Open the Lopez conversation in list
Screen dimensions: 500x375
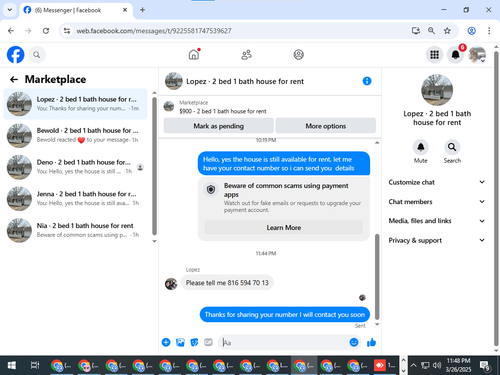[x=75, y=104]
